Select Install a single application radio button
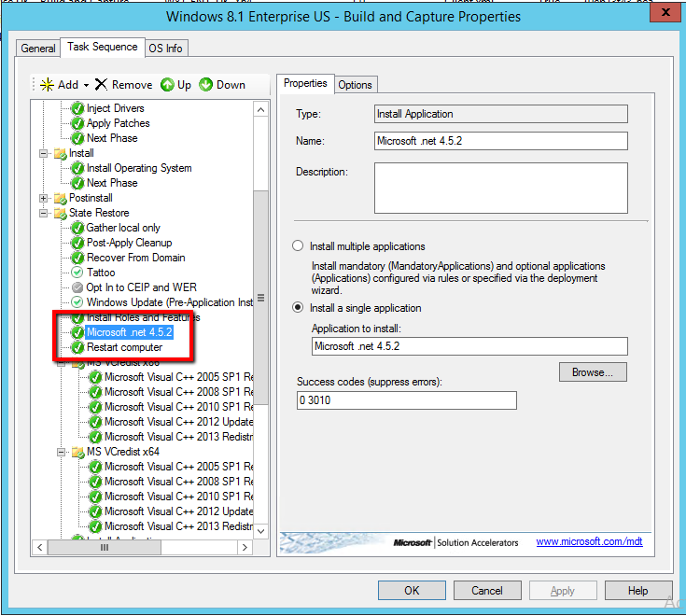Image resolution: width=686 pixels, height=616 pixels. pyautogui.click(x=298, y=308)
